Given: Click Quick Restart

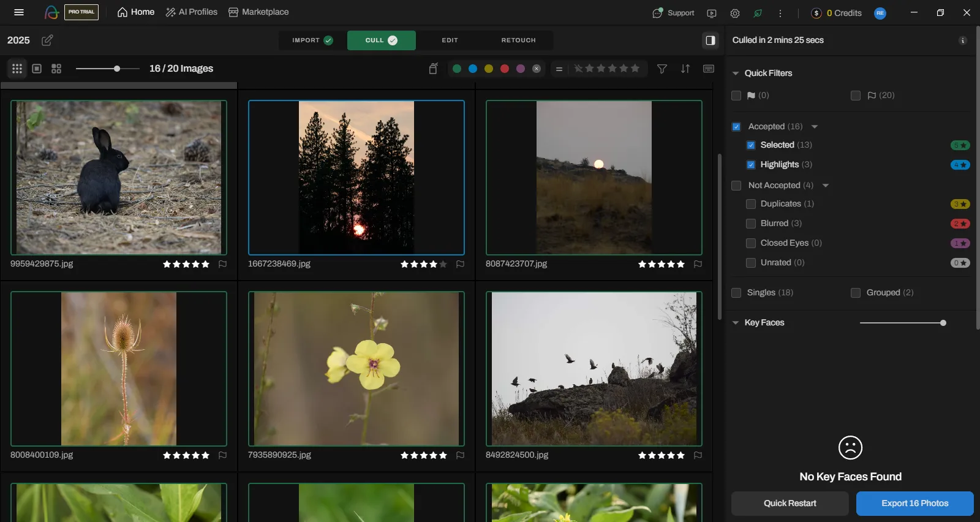Looking at the screenshot, I should pyautogui.click(x=790, y=504).
